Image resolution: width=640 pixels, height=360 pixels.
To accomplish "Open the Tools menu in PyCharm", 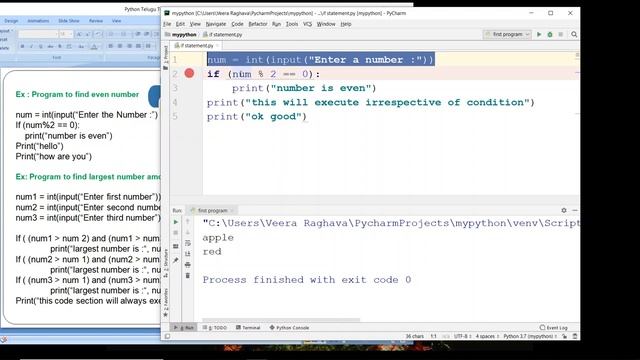I will point(292,24).
